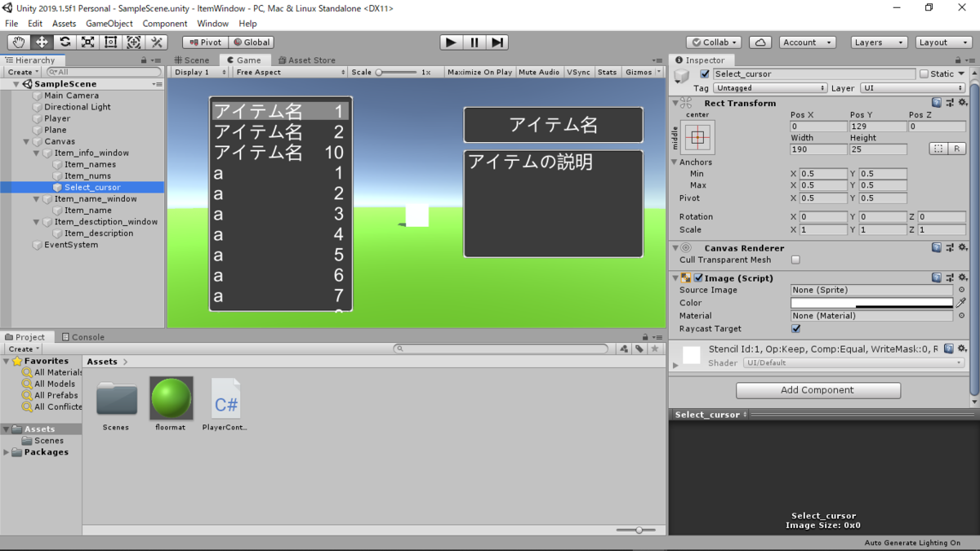980x551 pixels.
Task: Click the eyedropper beside Color field
Action: [x=961, y=303]
